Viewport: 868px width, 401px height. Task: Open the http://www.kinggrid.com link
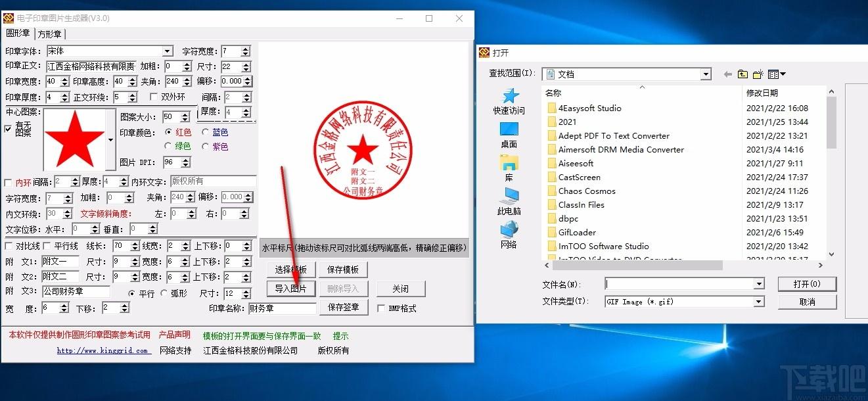coord(103,350)
